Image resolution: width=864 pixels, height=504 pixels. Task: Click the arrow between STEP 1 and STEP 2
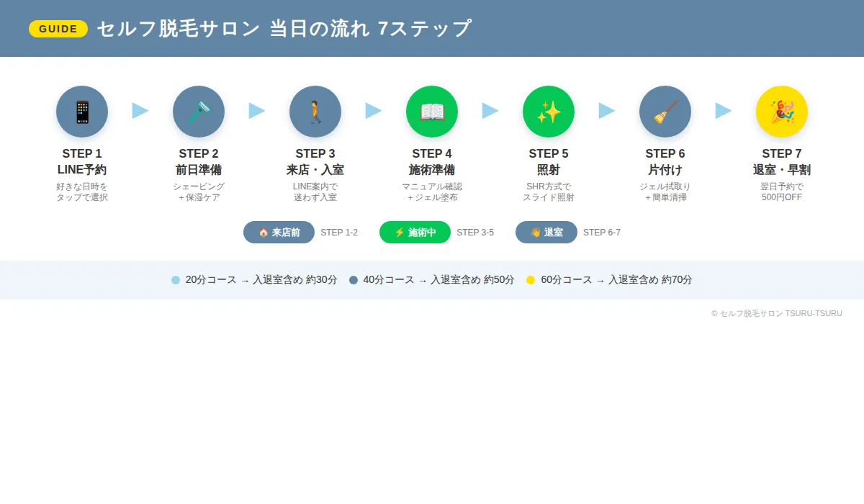140,110
